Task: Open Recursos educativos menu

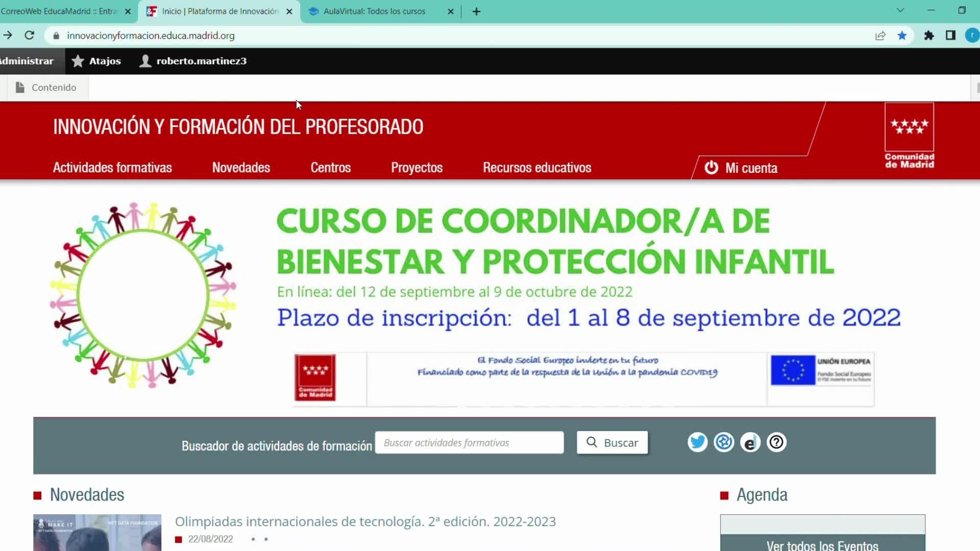Action: click(537, 168)
